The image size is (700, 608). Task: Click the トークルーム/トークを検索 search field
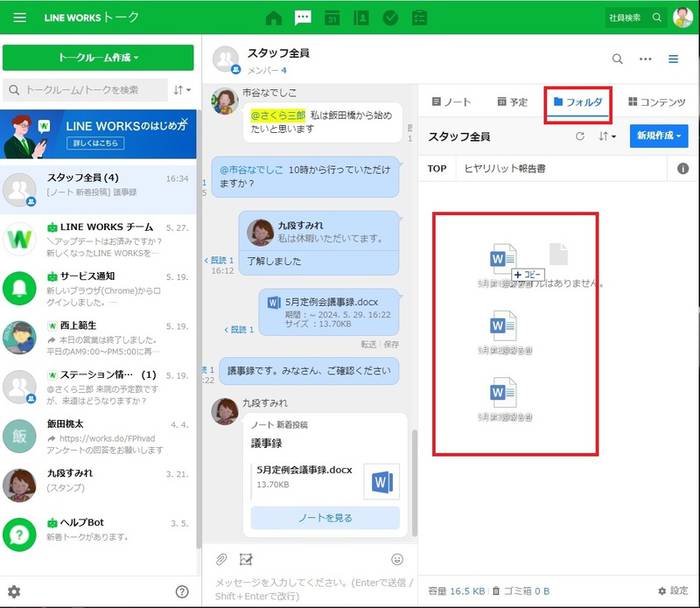(x=85, y=90)
